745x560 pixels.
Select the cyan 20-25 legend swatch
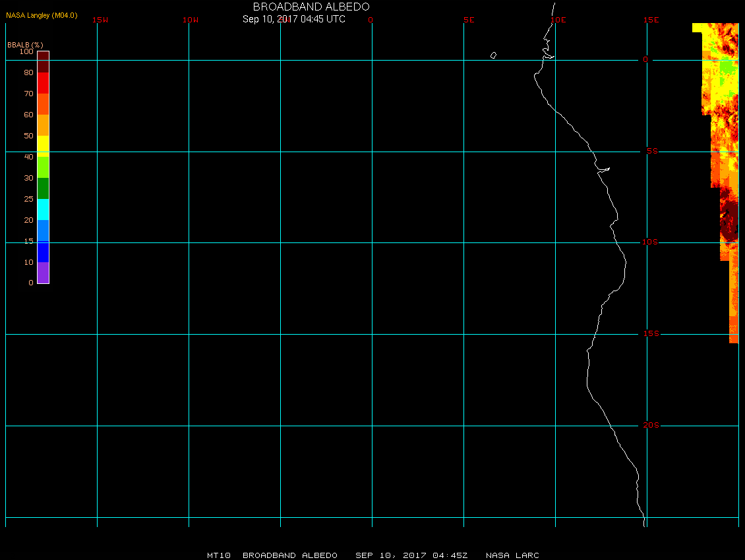click(x=44, y=210)
